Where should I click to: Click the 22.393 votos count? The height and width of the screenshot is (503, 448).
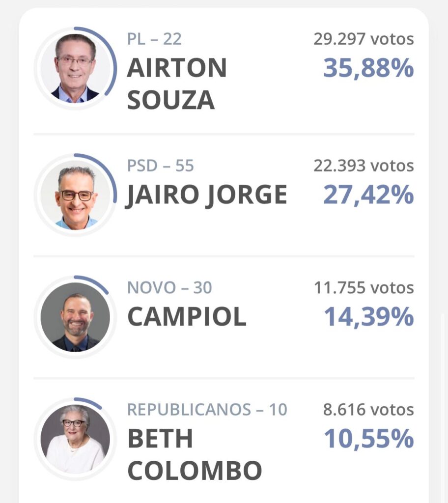coord(364,166)
